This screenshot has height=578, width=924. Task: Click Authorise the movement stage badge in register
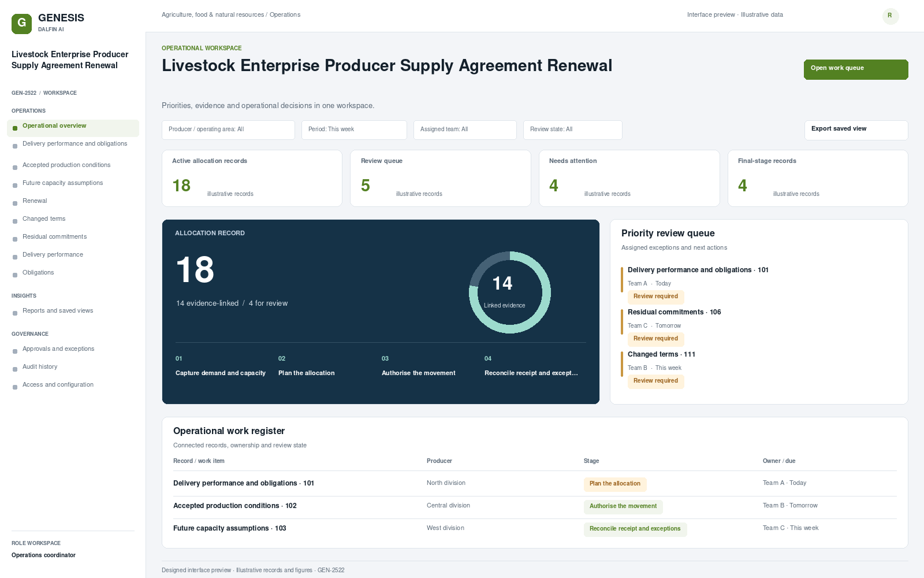click(623, 507)
